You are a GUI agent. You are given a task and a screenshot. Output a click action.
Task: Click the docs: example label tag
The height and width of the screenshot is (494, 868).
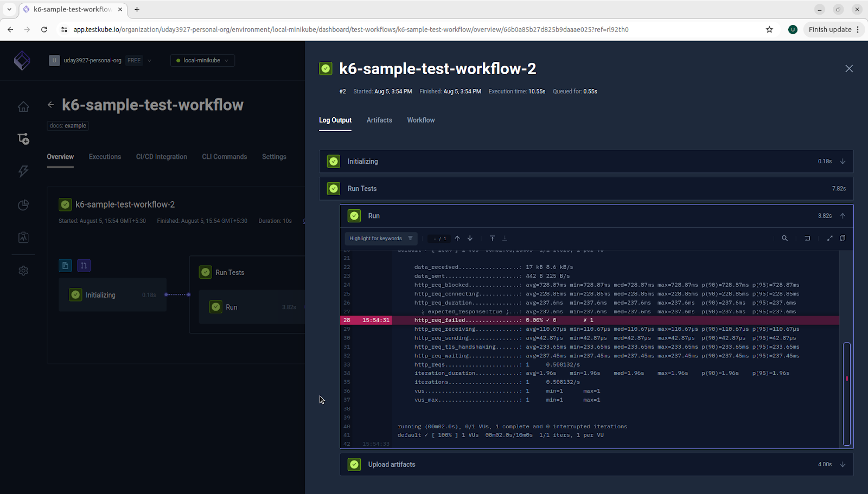click(x=68, y=125)
